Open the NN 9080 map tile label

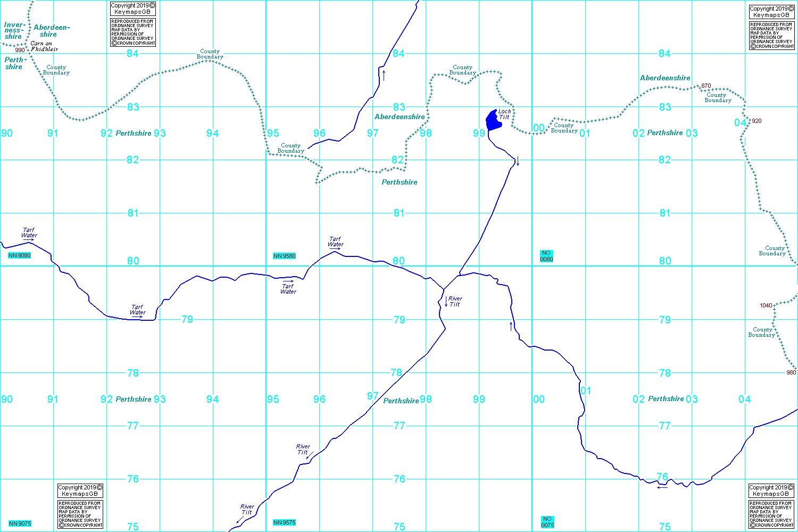(x=20, y=255)
